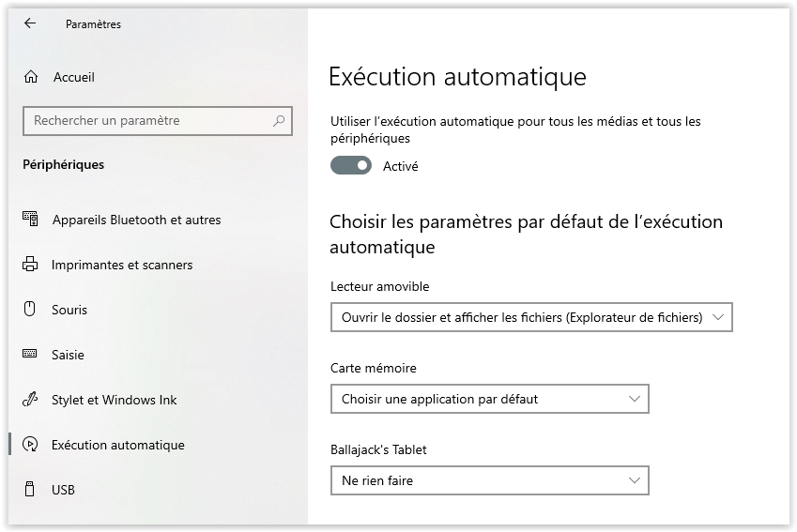The width and height of the screenshot is (797, 532).
Task: Click the Accueil link
Action: (x=74, y=77)
